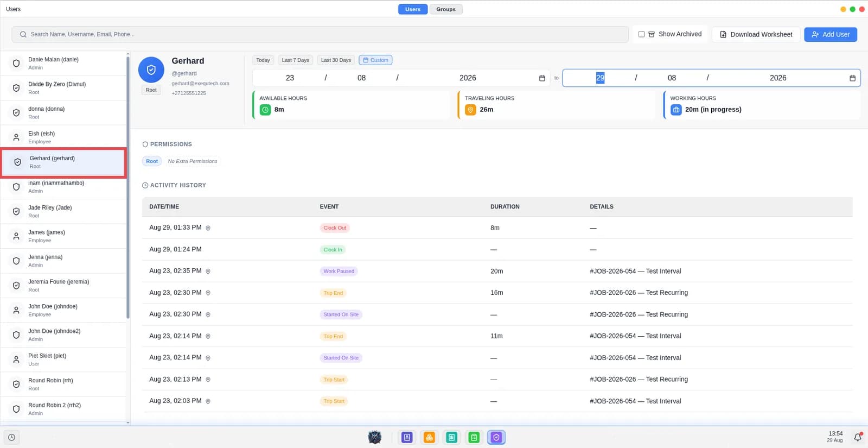This screenshot has width=868, height=448.
Task: Click shield-check icon beside Jade Riley
Action: pyautogui.click(x=16, y=212)
